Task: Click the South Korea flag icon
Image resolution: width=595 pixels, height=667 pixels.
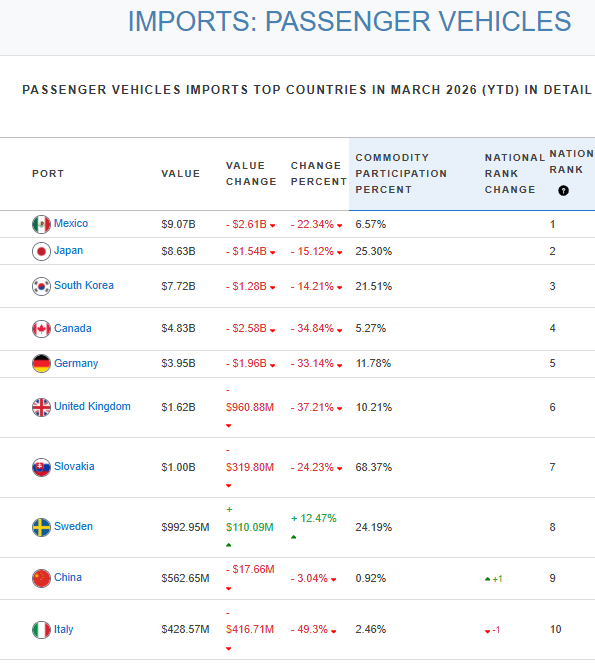Action: pos(41,286)
